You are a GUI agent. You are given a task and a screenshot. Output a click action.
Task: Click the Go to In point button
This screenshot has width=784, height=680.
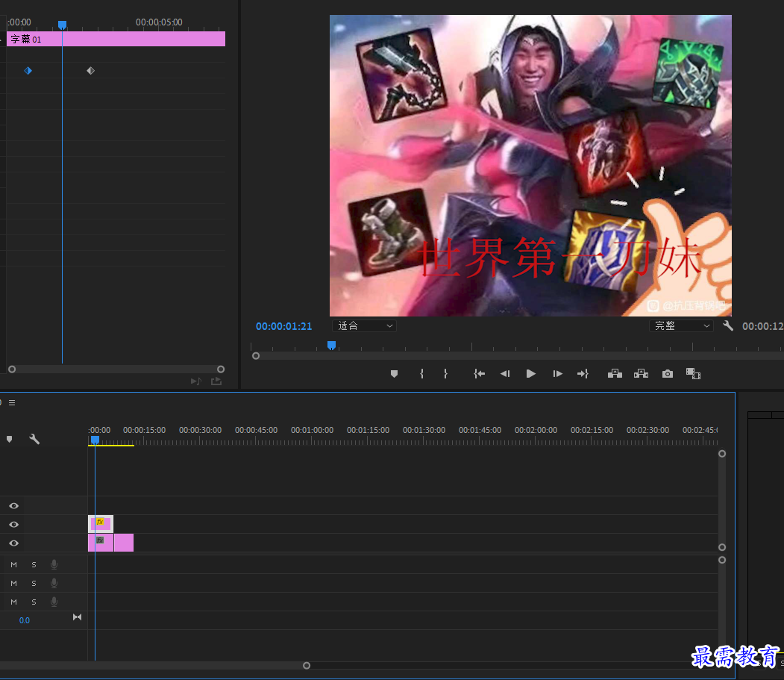(479, 374)
